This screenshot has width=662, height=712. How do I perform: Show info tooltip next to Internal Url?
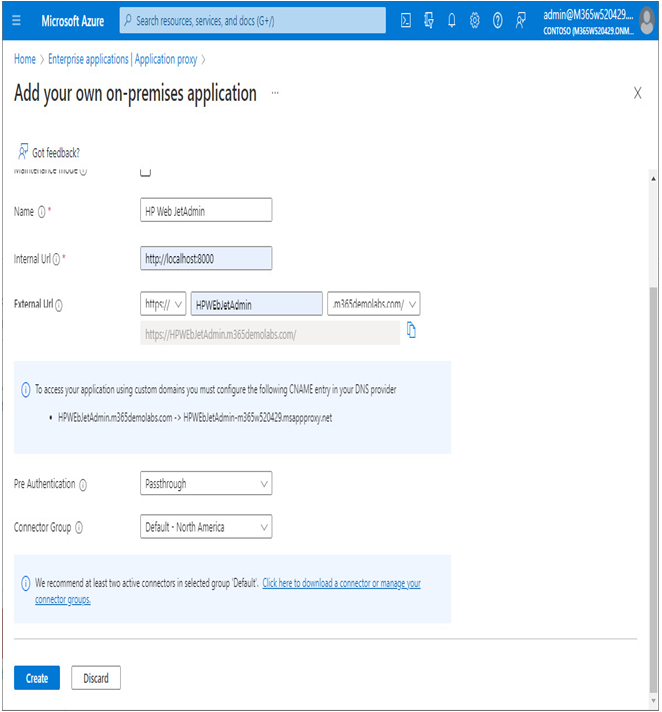click(56, 259)
